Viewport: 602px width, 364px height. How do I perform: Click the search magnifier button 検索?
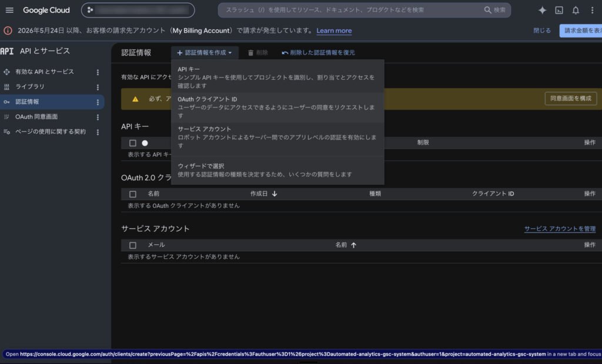pos(495,10)
